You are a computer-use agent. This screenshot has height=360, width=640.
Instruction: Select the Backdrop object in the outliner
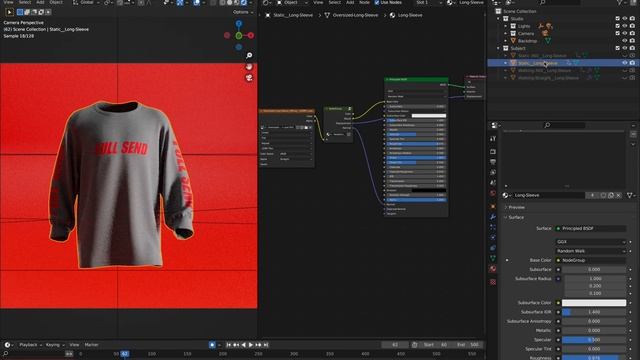[527, 41]
